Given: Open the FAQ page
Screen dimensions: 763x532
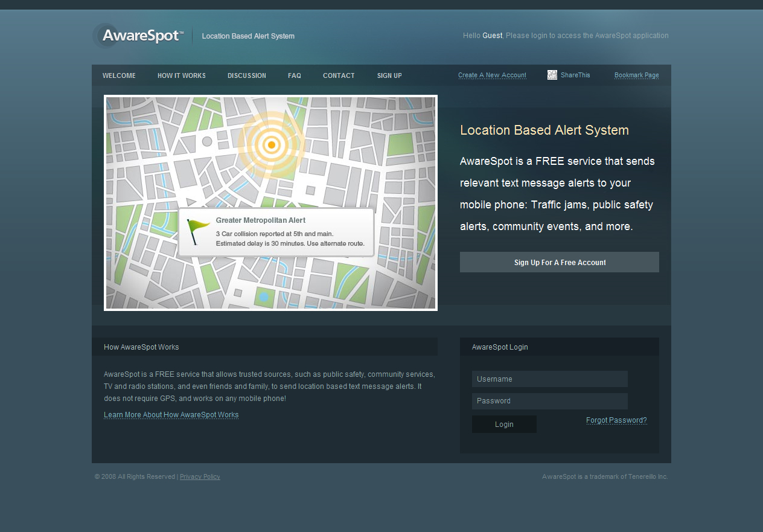Looking at the screenshot, I should pyautogui.click(x=295, y=75).
